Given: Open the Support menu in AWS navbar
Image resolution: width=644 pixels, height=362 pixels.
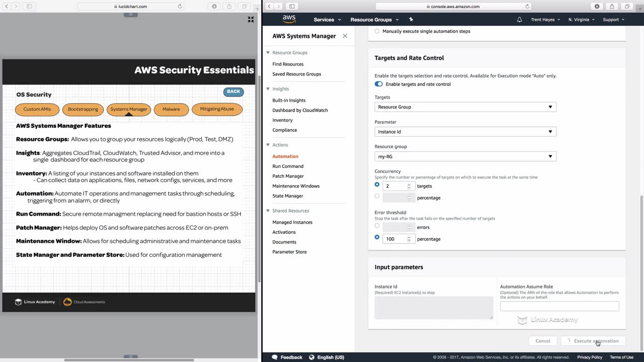Looking at the screenshot, I should [x=613, y=20].
